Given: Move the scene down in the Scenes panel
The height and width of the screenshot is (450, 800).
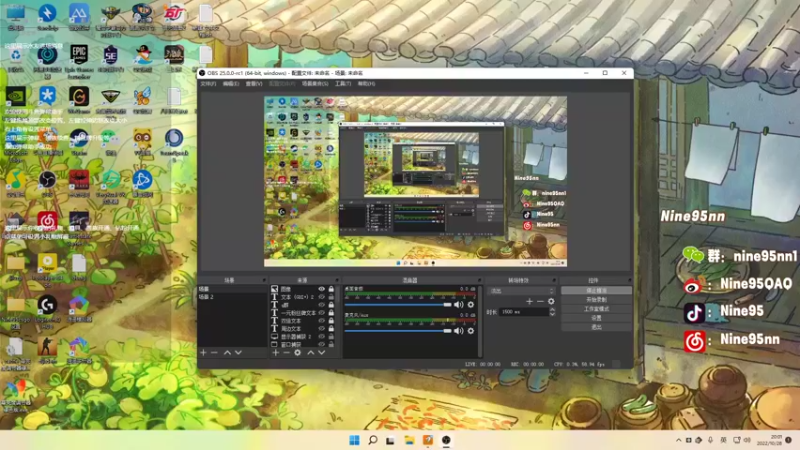Looking at the screenshot, I should click(x=238, y=353).
